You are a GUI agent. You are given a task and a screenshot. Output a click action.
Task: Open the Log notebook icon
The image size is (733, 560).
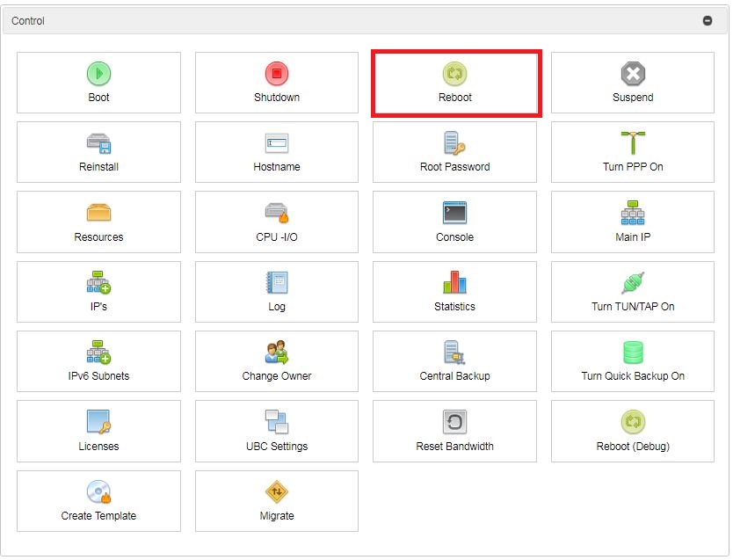tap(277, 282)
